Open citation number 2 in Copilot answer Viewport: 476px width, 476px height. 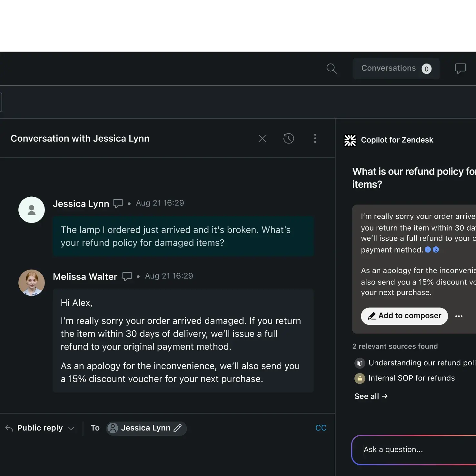point(436,250)
